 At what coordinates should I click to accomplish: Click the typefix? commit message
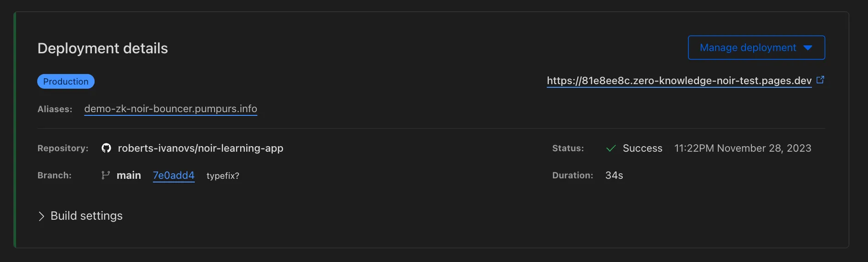pos(223,176)
